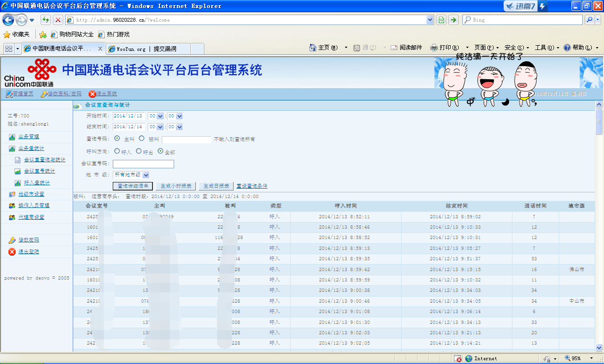This screenshot has width=604, height=364.
Task: Open the 安全(S) menu
Action: (517, 48)
